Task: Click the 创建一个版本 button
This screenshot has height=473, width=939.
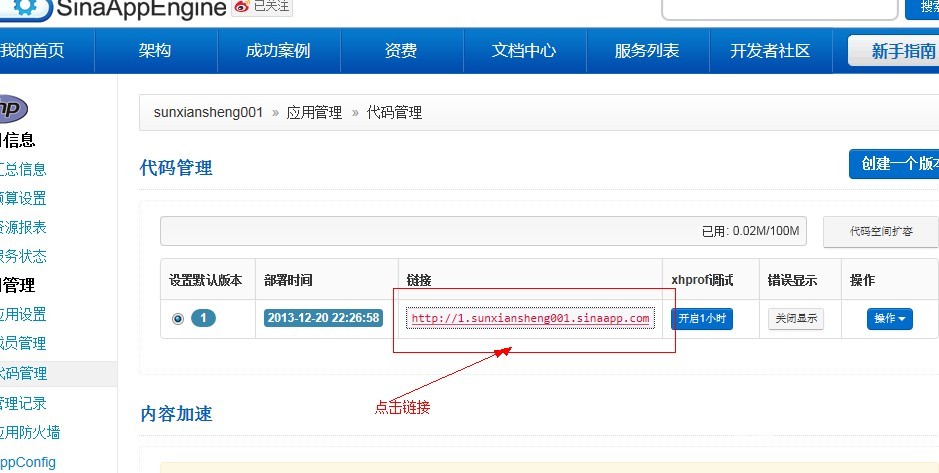Action: tap(894, 164)
